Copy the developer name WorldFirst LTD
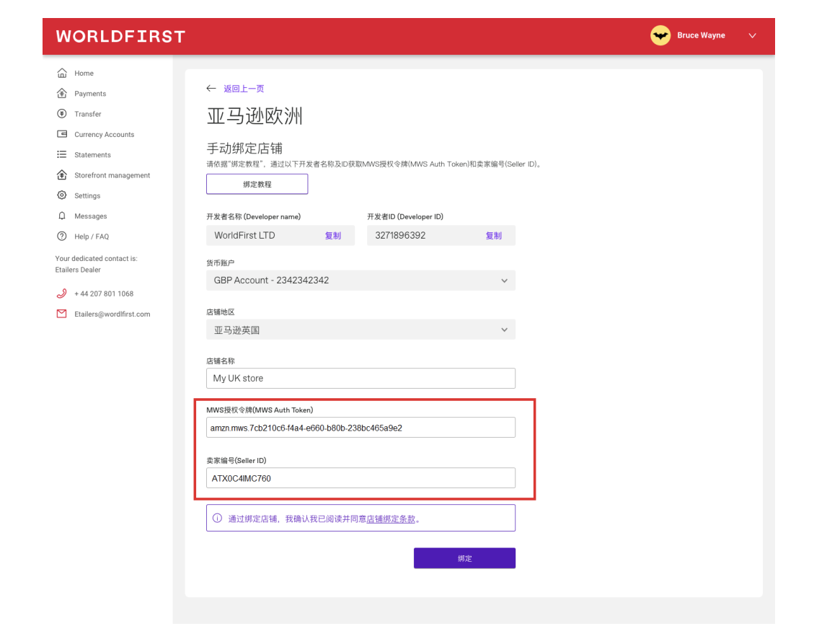The width and height of the screenshot is (827, 644). pos(333,235)
